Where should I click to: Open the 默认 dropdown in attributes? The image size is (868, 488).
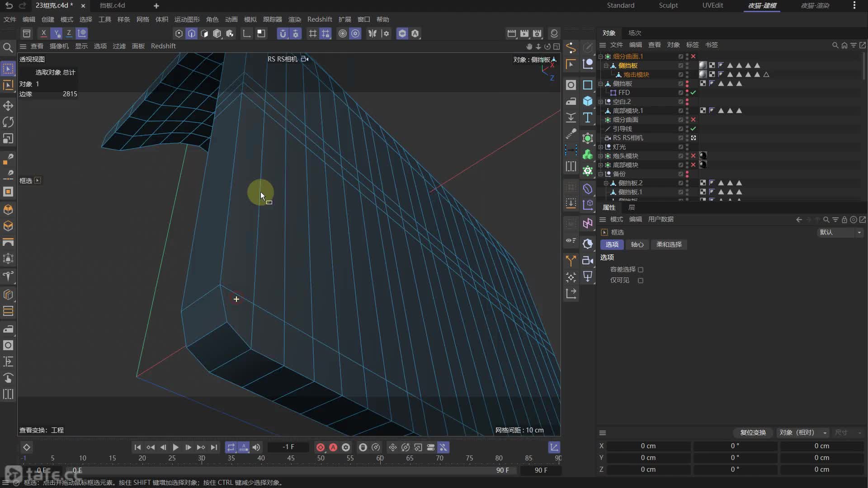(840, 232)
